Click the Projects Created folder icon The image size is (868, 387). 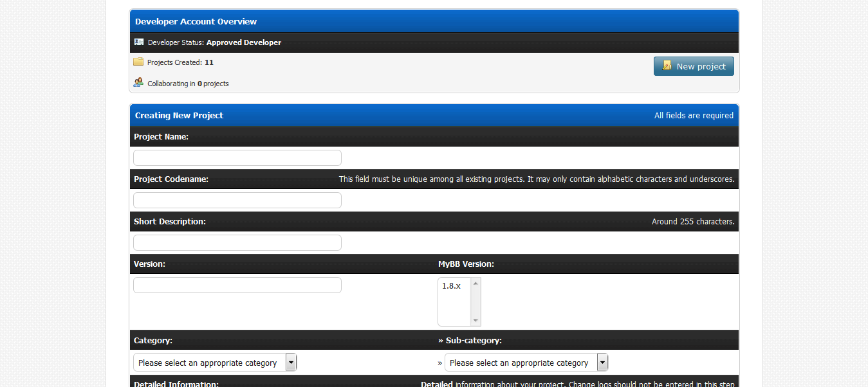pyautogui.click(x=138, y=62)
